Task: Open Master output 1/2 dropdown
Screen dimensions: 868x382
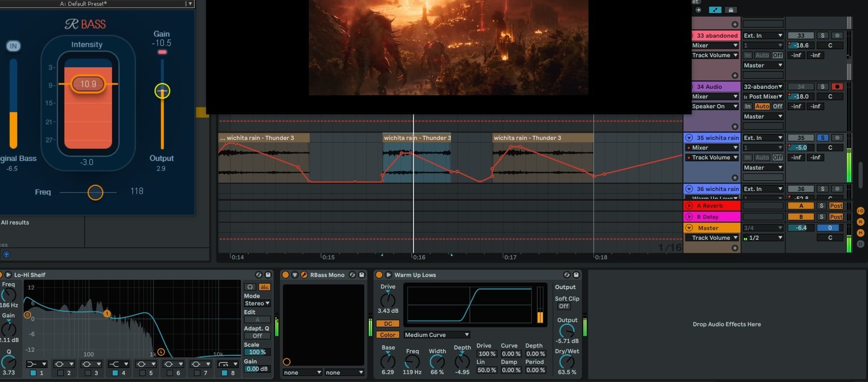Action: click(x=763, y=237)
